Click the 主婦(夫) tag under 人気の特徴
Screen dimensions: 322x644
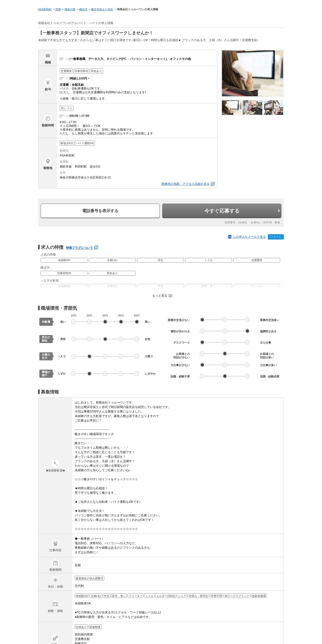(112, 260)
